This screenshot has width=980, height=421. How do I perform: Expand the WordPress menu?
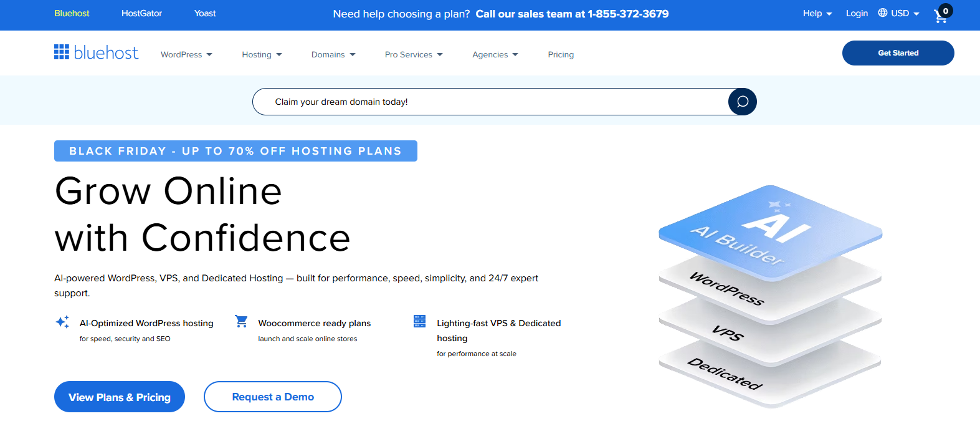(186, 54)
